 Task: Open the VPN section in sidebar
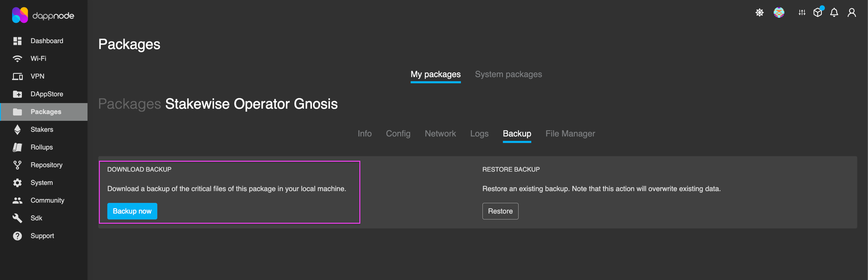(37, 76)
